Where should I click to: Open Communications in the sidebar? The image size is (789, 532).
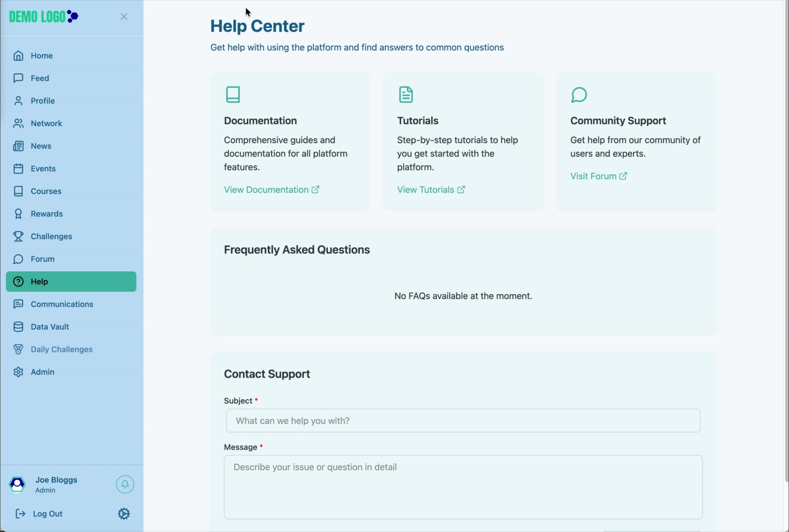(x=71, y=304)
